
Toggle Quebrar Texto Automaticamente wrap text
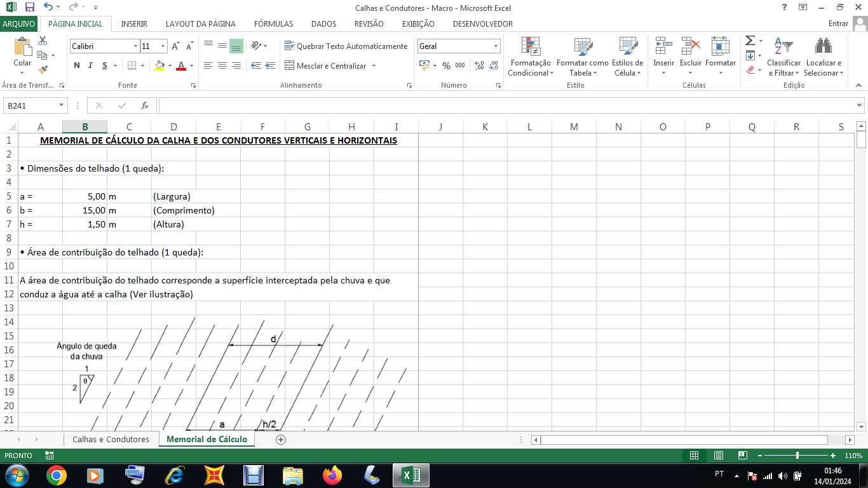coord(346,46)
